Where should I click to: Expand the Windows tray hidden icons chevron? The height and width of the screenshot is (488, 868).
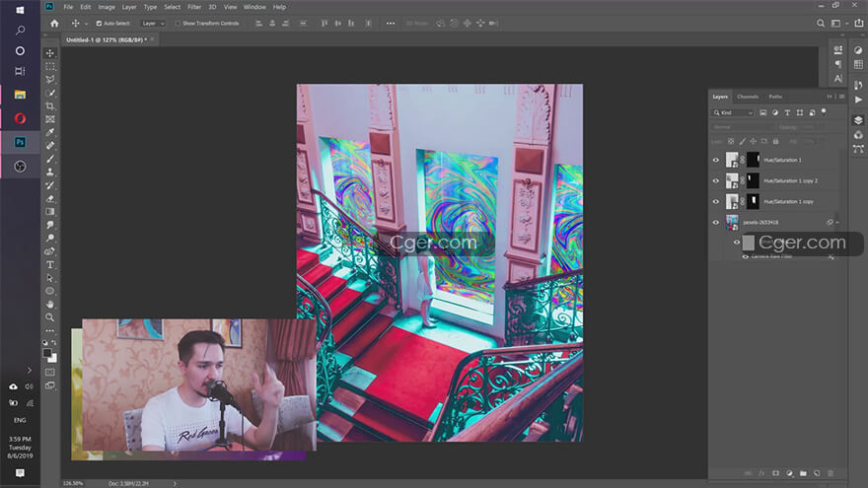tap(30, 370)
